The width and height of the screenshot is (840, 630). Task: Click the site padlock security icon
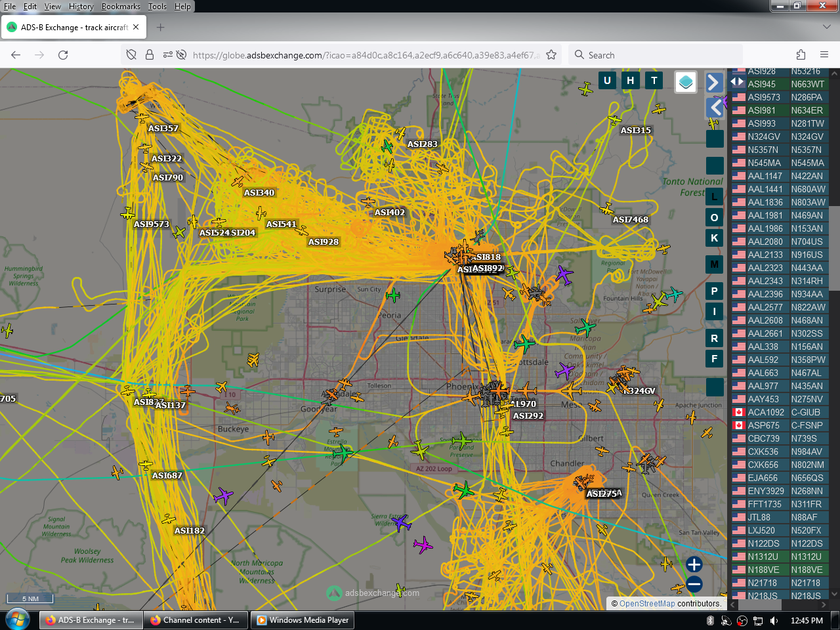[150, 55]
